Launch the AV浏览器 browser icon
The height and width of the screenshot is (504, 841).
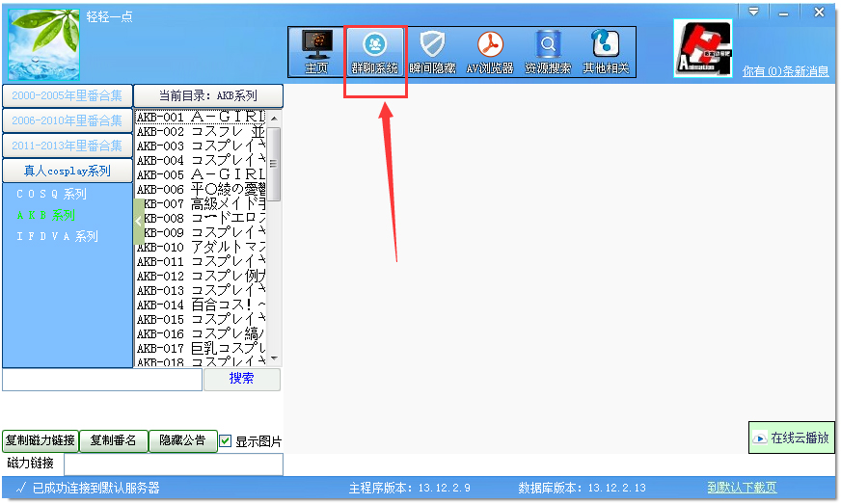point(490,52)
